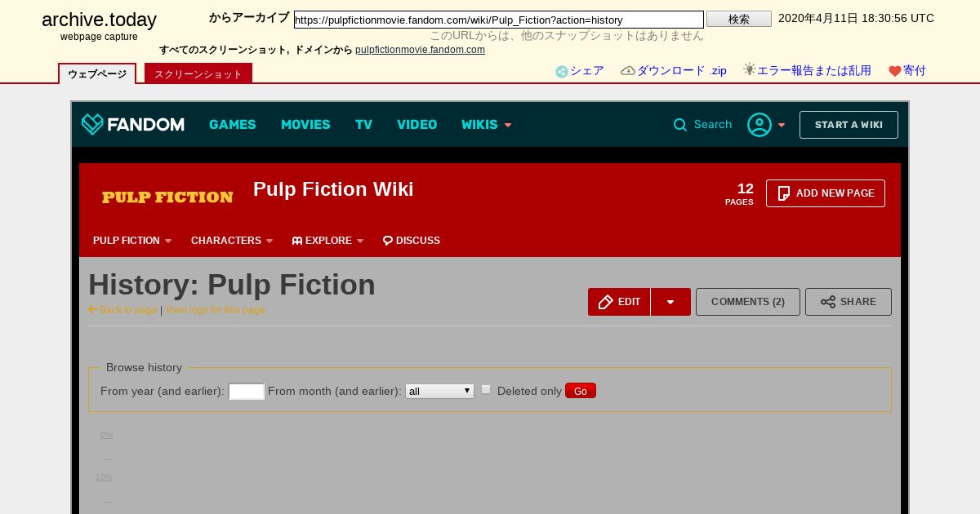This screenshot has width=980, height=514.
Task: Click the Back to page link
Action: tap(128, 310)
